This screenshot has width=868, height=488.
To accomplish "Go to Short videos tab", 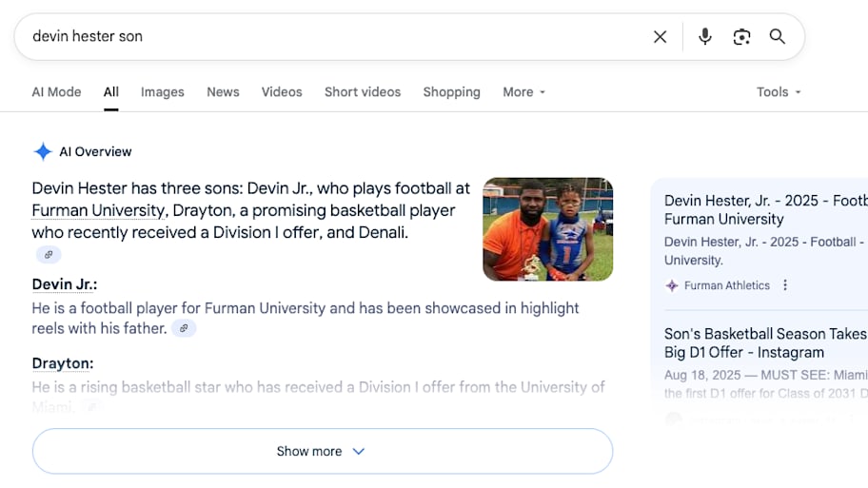I will point(363,92).
